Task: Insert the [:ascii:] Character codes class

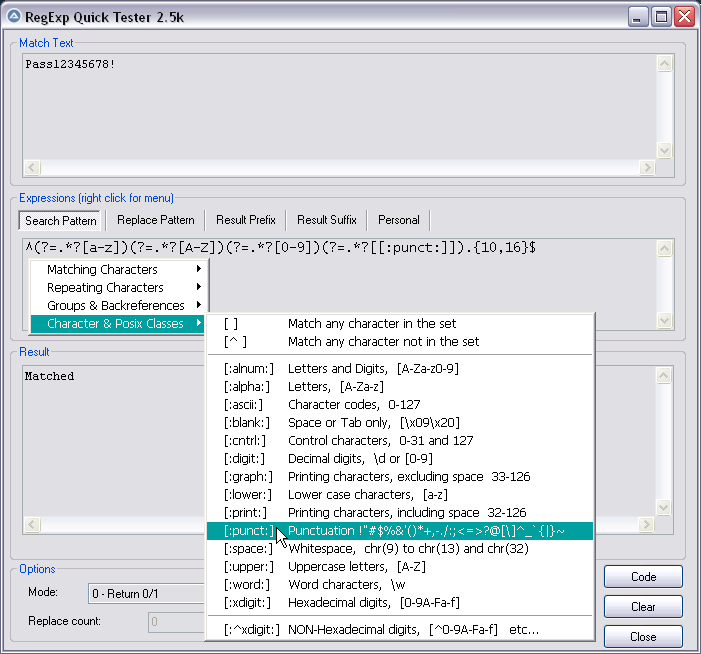Action: point(400,405)
